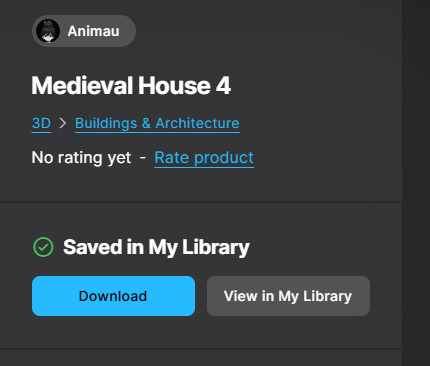This screenshot has height=366, width=430.
Task: Click the breadcrumb chevron separator after 3D
Action: 63,123
